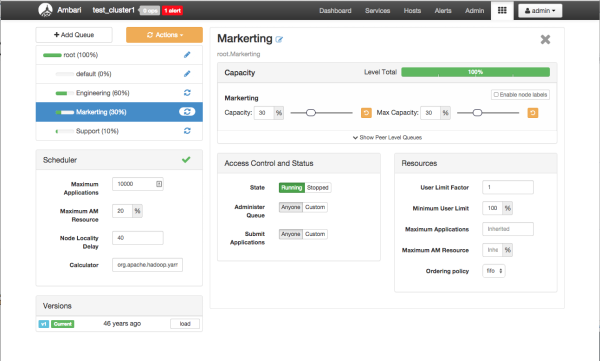Viewport: 600px width, 361px height.
Task: Click the refresh icon next to Support queue
Action: [x=187, y=131]
